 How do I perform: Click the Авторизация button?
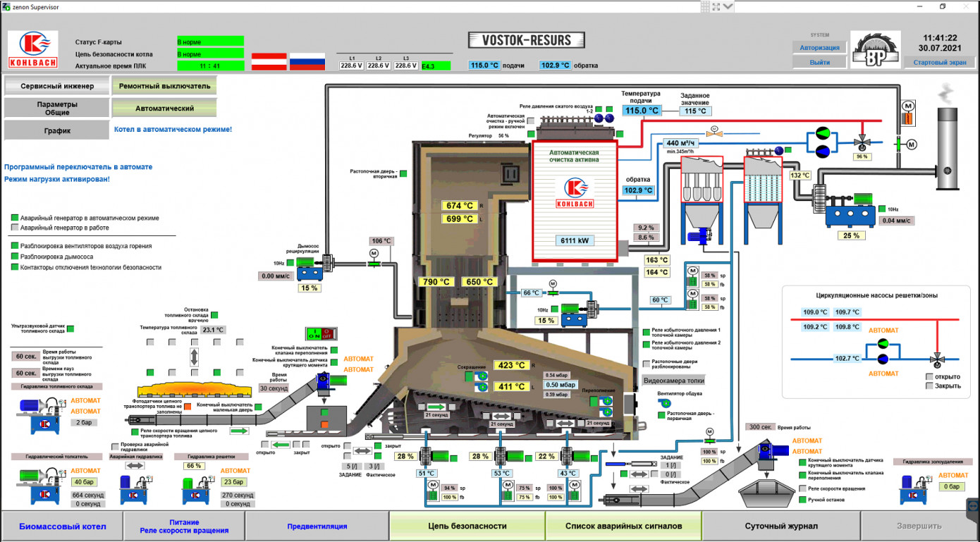click(819, 47)
